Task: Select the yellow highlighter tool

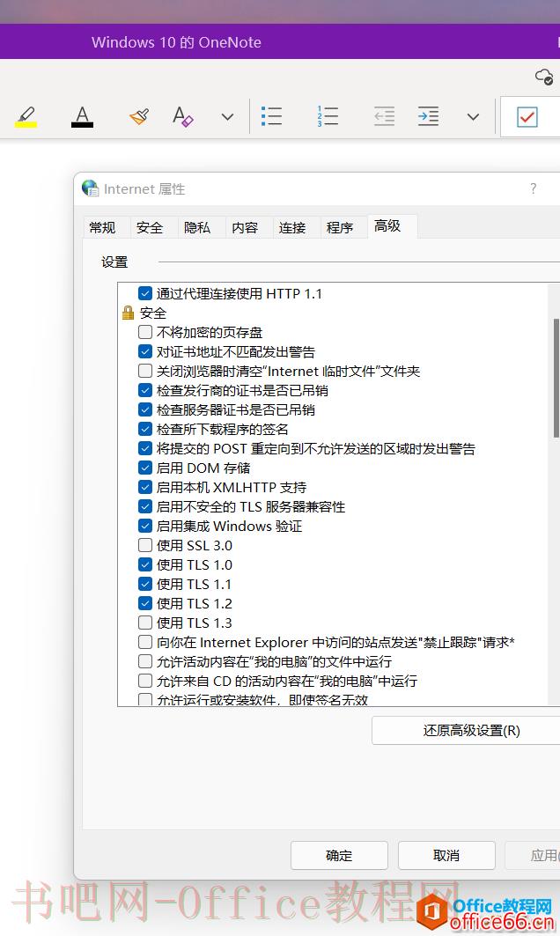Action: (26, 116)
